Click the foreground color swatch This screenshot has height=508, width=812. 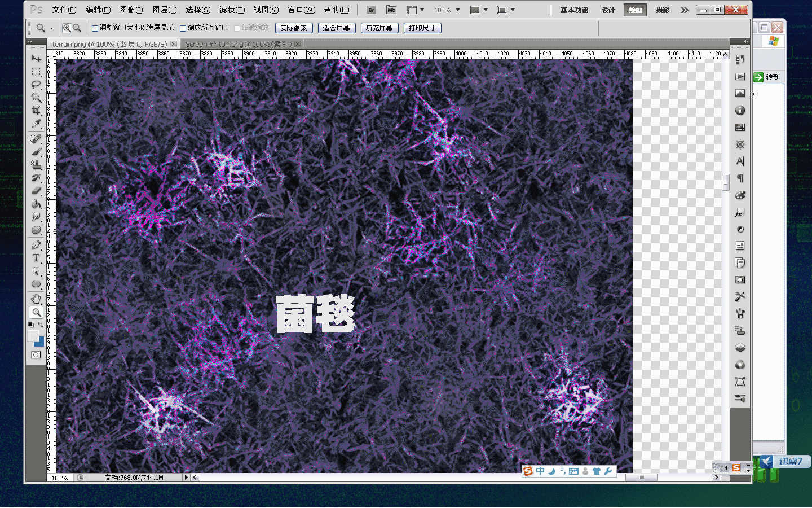coord(33,335)
